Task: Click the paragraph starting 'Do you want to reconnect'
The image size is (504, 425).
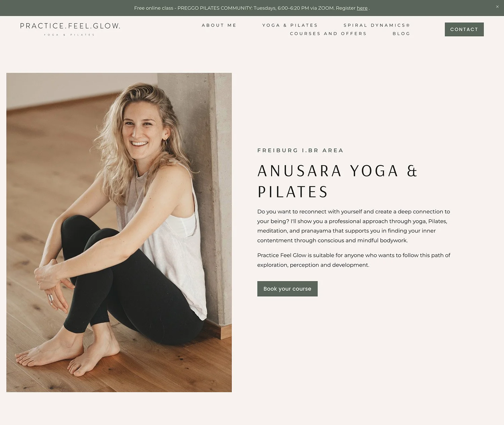Action: coord(353,226)
